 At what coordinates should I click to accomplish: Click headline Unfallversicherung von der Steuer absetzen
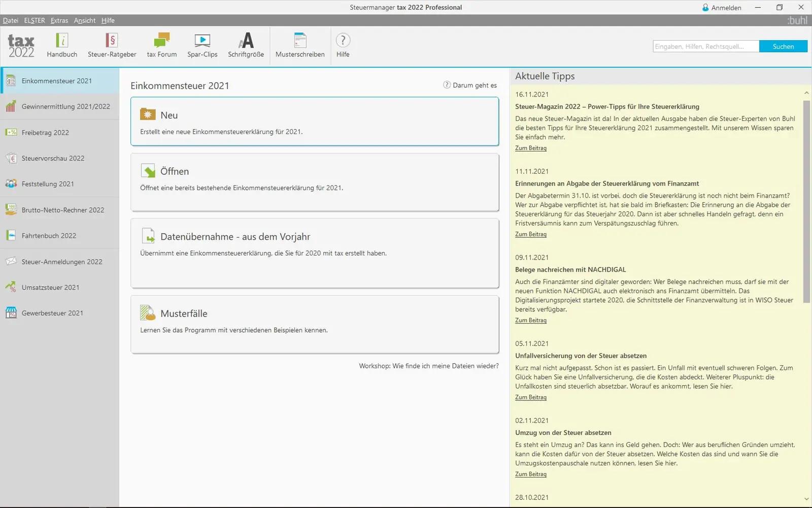click(x=581, y=356)
